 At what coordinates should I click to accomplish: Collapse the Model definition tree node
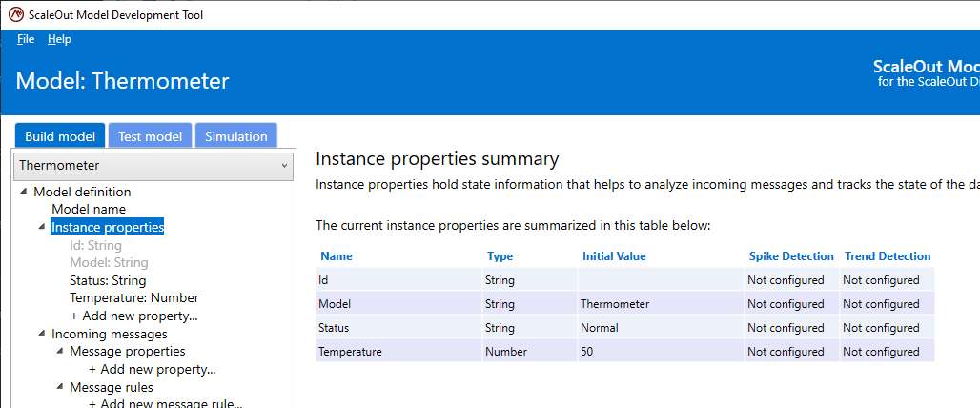(24, 192)
